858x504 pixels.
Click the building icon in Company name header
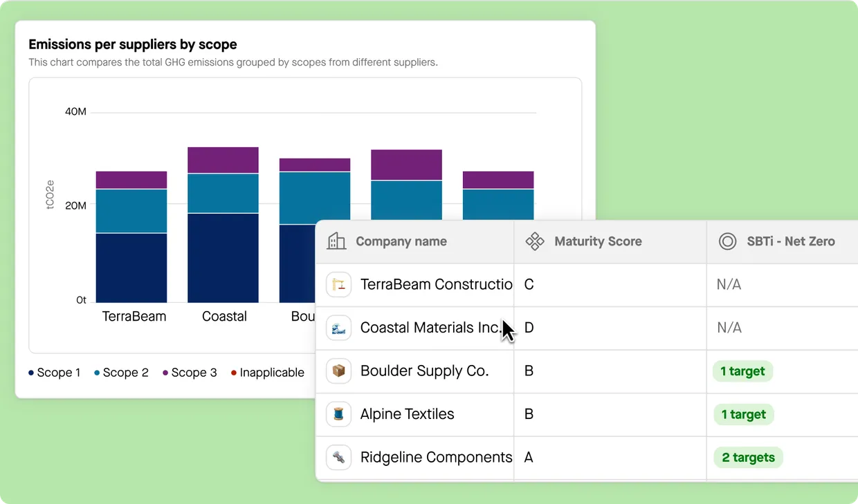336,241
